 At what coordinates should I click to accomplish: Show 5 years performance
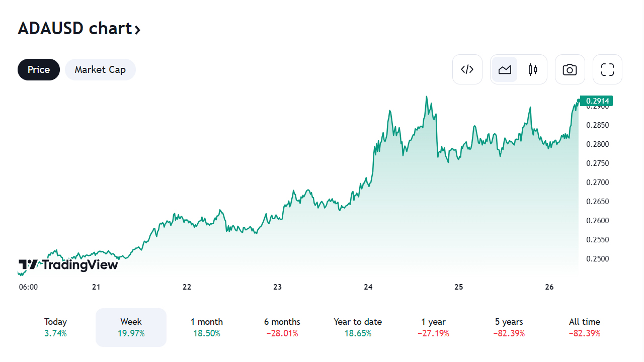point(509,327)
